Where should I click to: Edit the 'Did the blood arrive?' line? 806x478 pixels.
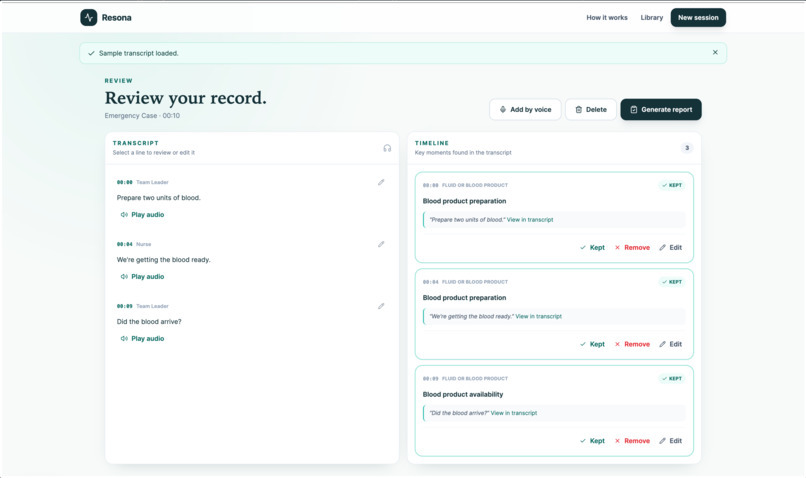pyautogui.click(x=381, y=306)
